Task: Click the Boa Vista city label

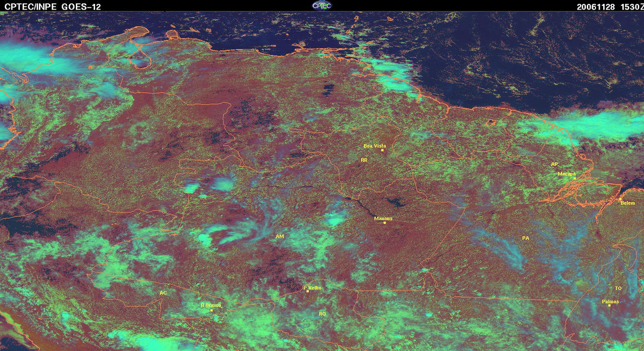Action: click(x=375, y=146)
